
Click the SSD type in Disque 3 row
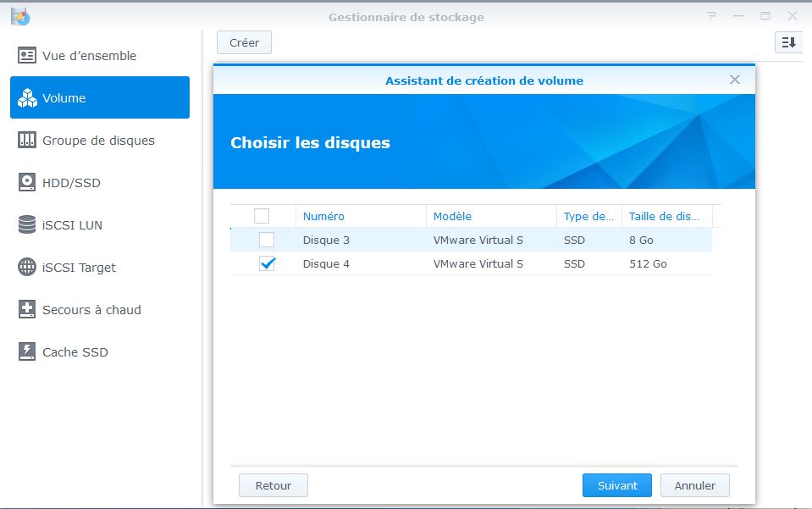click(x=574, y=240)
